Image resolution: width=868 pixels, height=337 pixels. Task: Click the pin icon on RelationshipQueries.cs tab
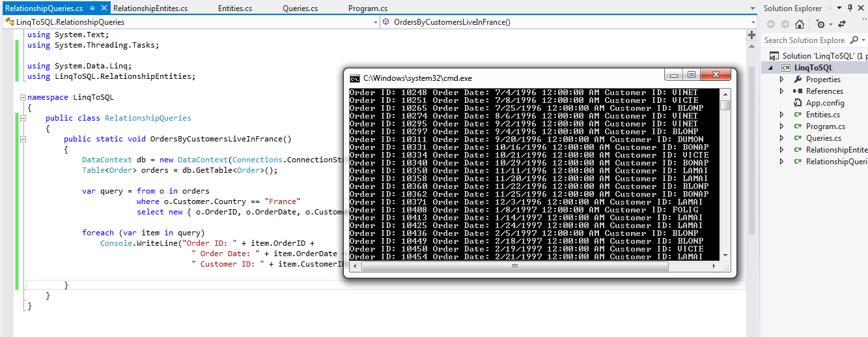tap(92, 8)
